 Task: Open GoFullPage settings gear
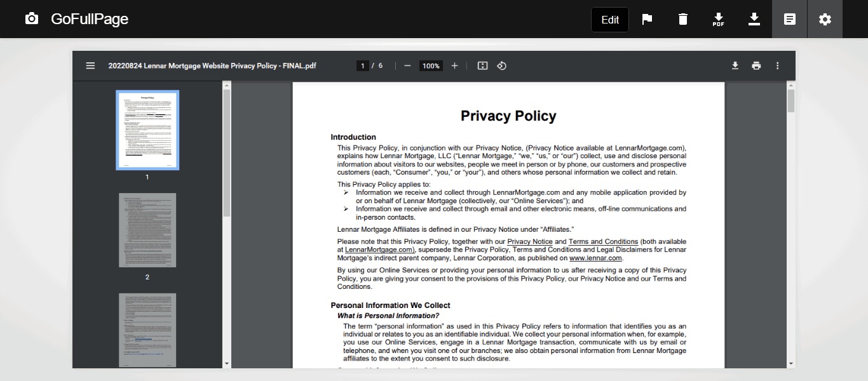point(825,19)
